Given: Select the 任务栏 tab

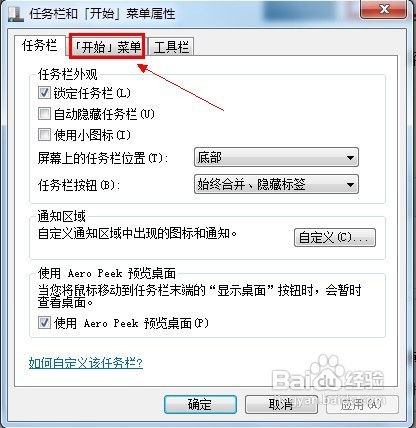Looking at the screenshot, I should tap(39, 45).
